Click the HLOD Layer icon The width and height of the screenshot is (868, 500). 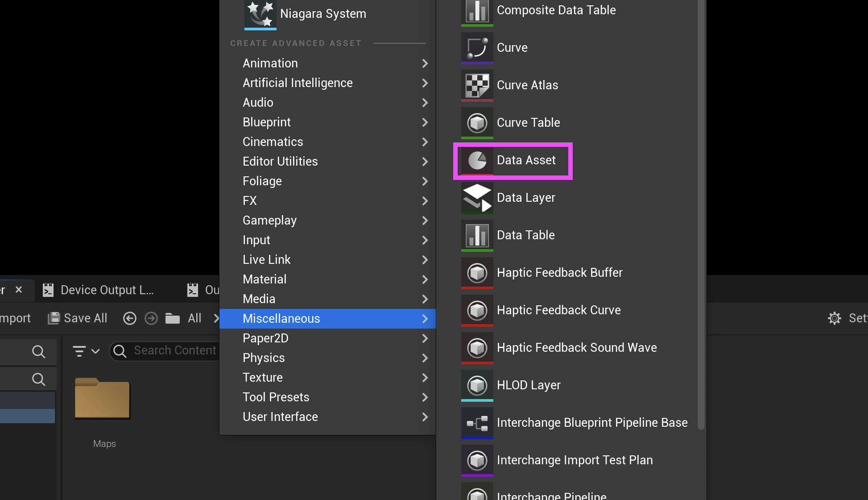tap(477, 385)
